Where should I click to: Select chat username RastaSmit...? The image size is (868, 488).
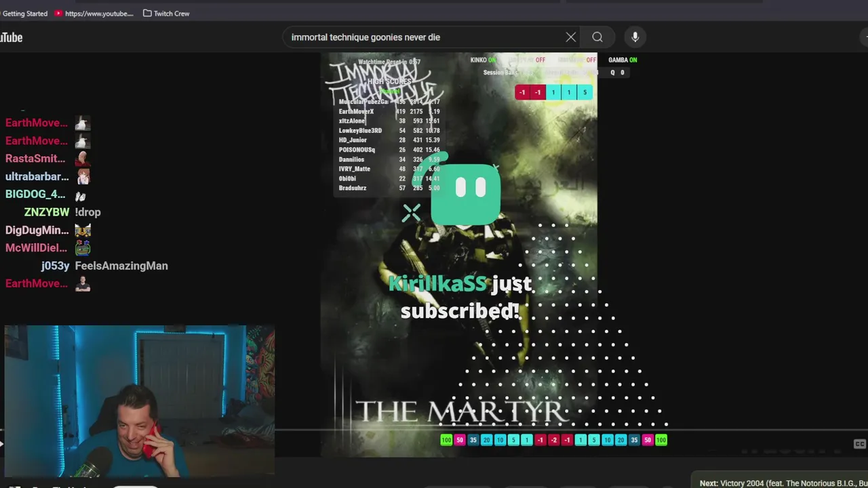(x=35, y=159)
